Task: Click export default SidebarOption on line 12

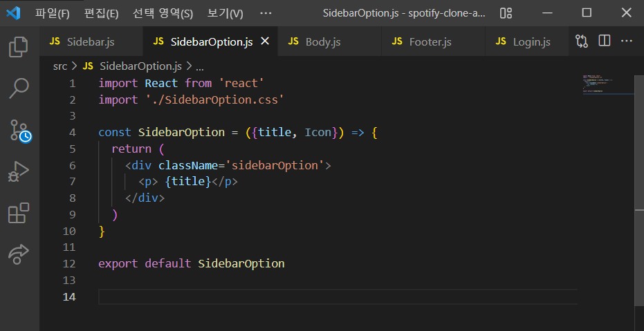Action: click(192, 263)
